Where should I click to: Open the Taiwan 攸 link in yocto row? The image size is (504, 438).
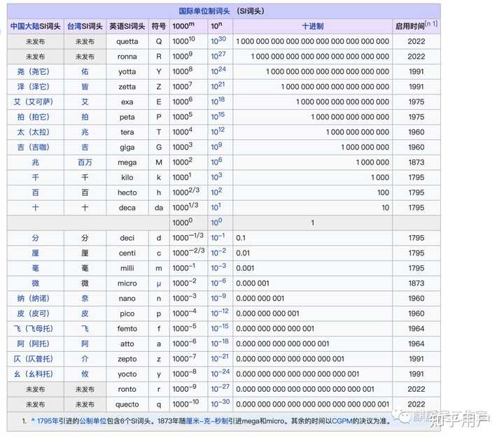(85, 374)
